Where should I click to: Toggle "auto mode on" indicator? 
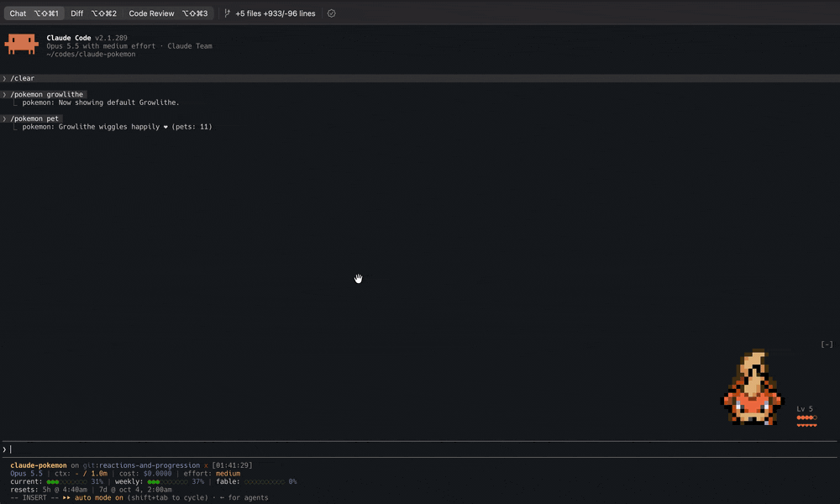point(98,497)
